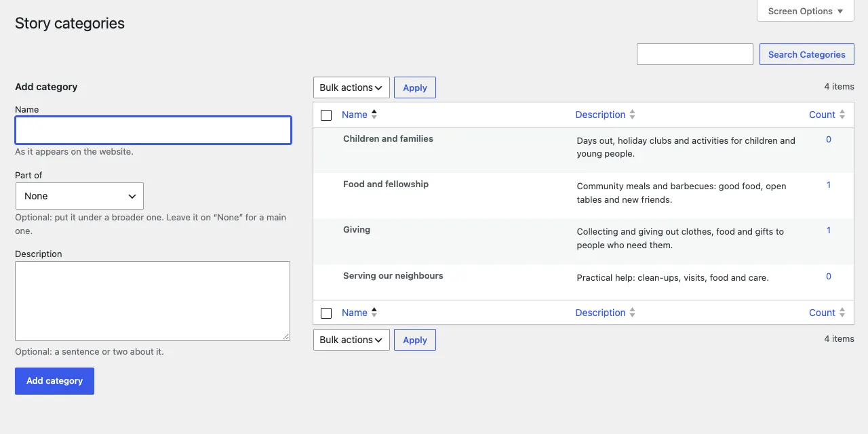Click the description 'Community meals and barbecues'

point(682,193)
